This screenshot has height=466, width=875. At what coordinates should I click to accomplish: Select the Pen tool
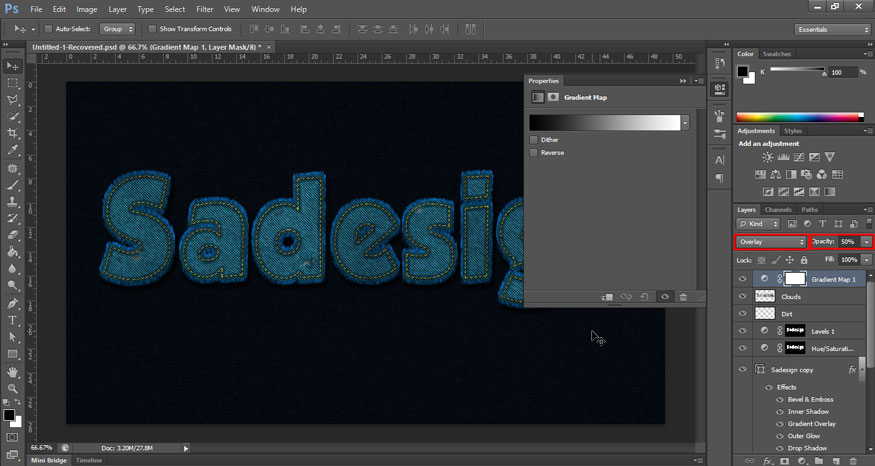coord(12,304)
